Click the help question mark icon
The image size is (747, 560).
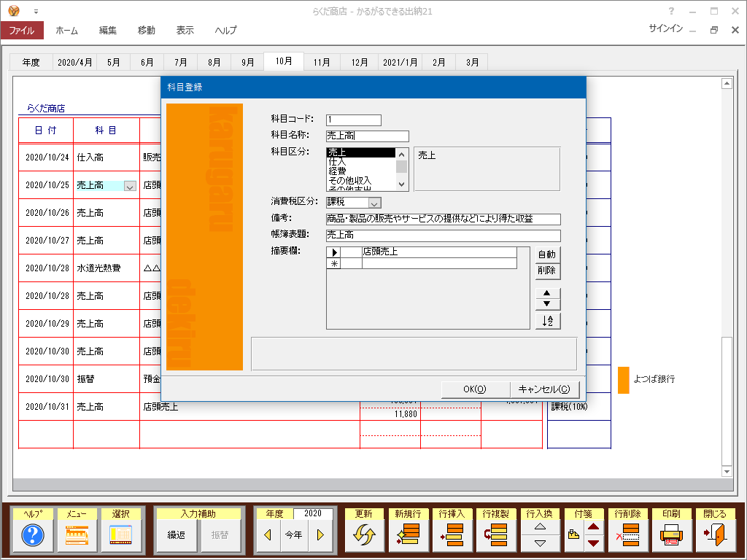(x=33, y=534)
